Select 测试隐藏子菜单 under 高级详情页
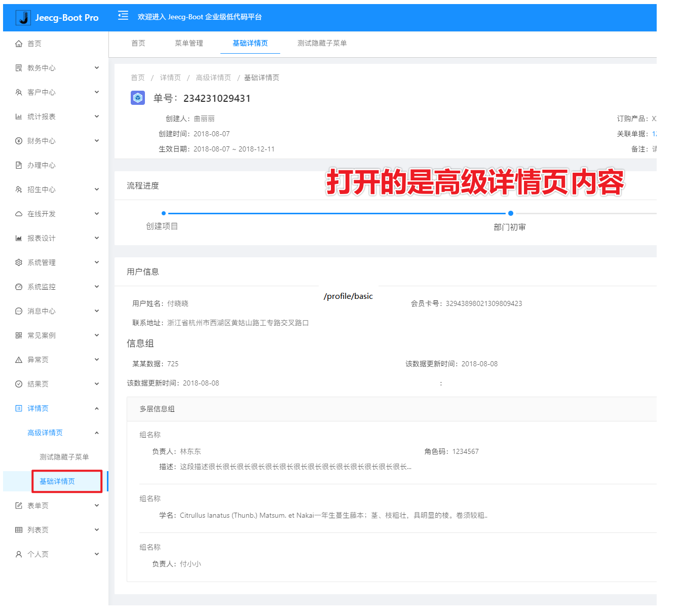The image size is (680, 616). 63,456
